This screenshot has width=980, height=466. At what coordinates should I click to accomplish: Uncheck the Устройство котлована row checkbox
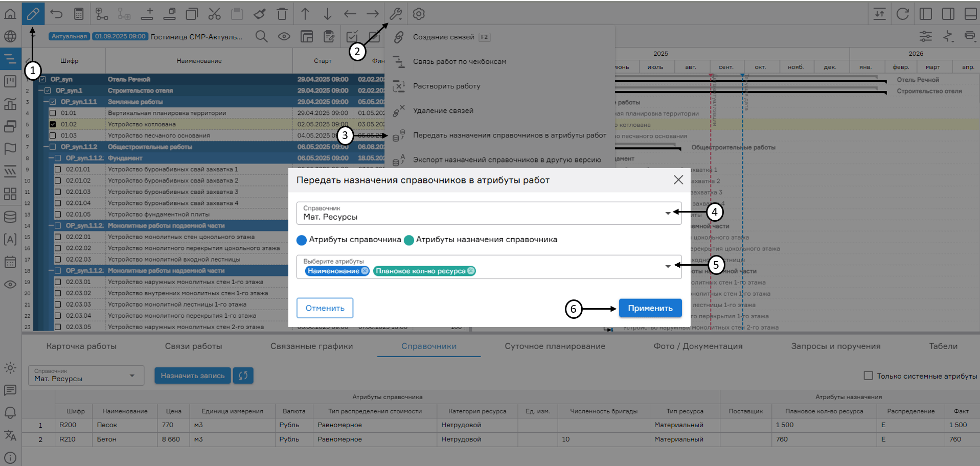[x=53, y=124]
